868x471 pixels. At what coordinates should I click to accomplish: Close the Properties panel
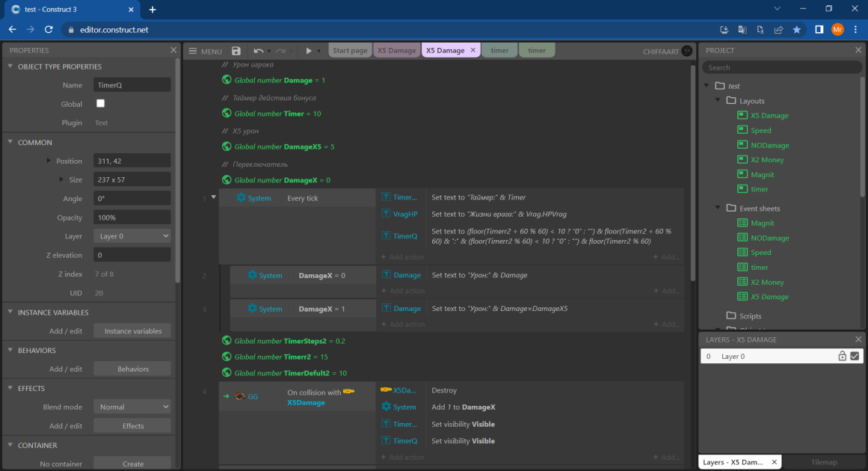click(x=173, y=50)
